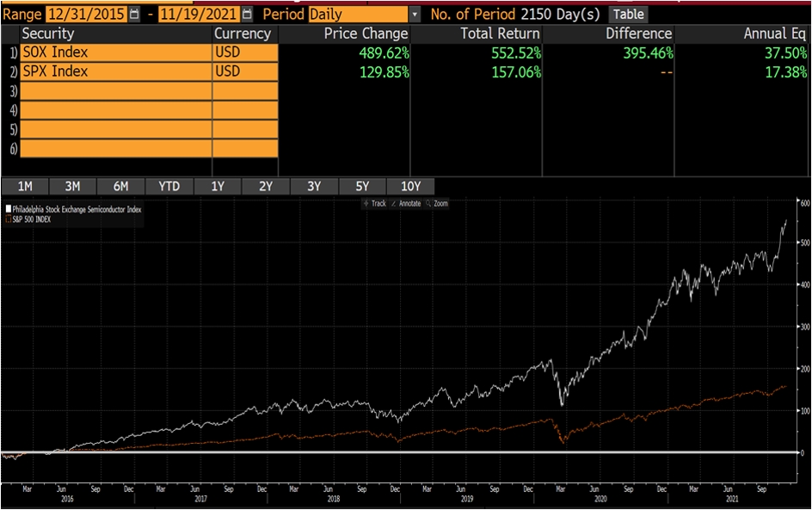Activate the Zoom chart tool
812x510 pixels.
[x=437, y=204]
